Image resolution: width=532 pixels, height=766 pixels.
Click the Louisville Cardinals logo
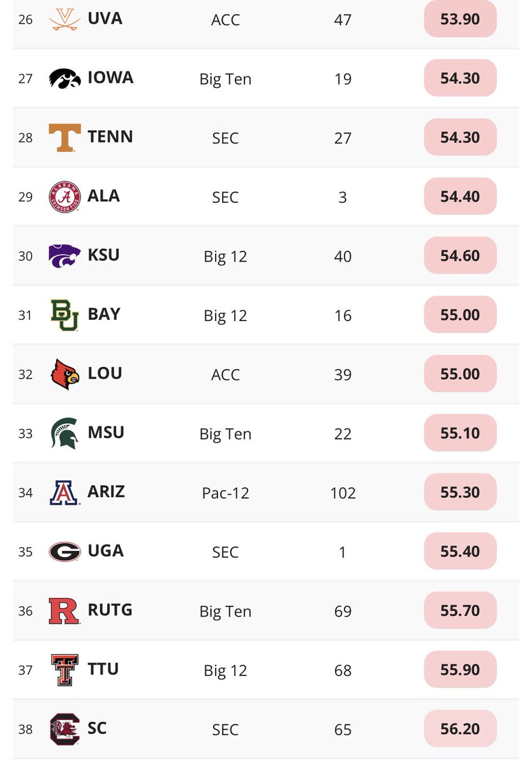(x=64, y=374)
